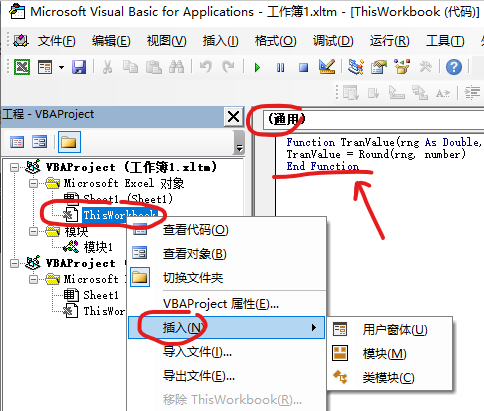Image resolution: width=484 pixels, height=411 pixels.
Task: Insert UserForm toolbar button
Action: pyautogui.click(x=45, y=67)
